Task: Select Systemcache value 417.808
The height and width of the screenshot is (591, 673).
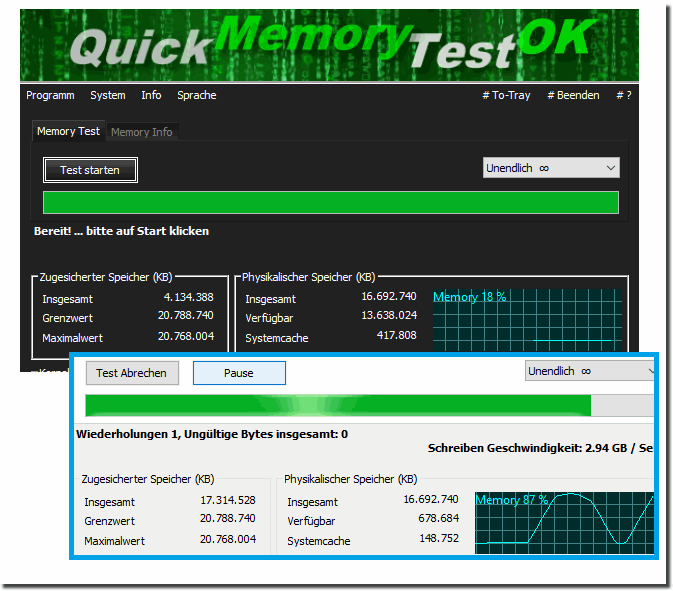Action: pos(397,335)
